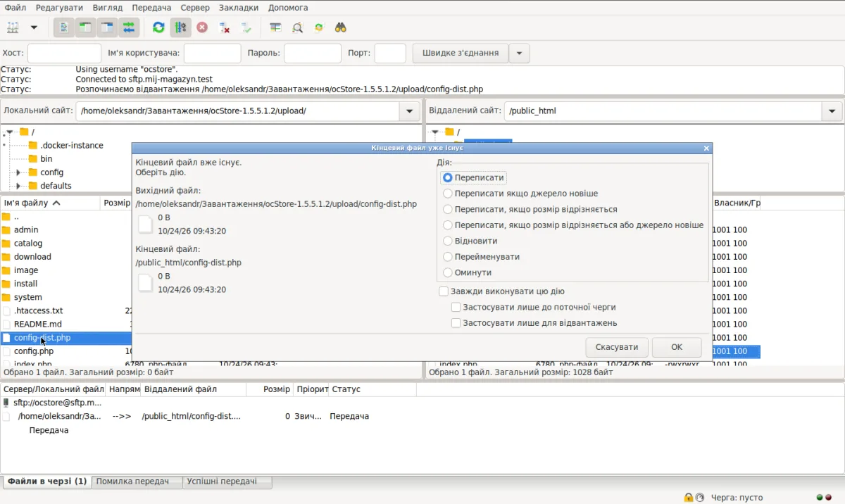Close the Кінцевий файл уже існує dialog
The width and height of the screenshot is (845, 504).
(706, 149)
